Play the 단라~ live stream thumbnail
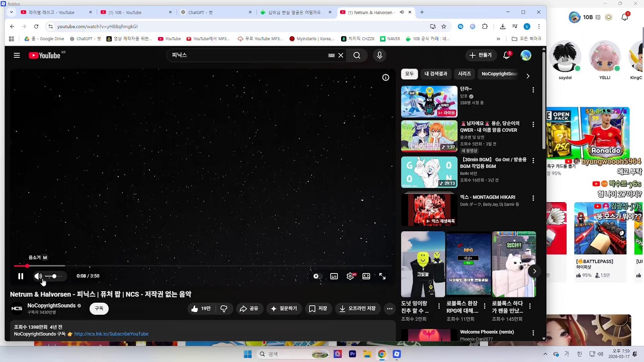Viewport: 644px width, 362px height. pyautogui.click(x=429, y=102)
